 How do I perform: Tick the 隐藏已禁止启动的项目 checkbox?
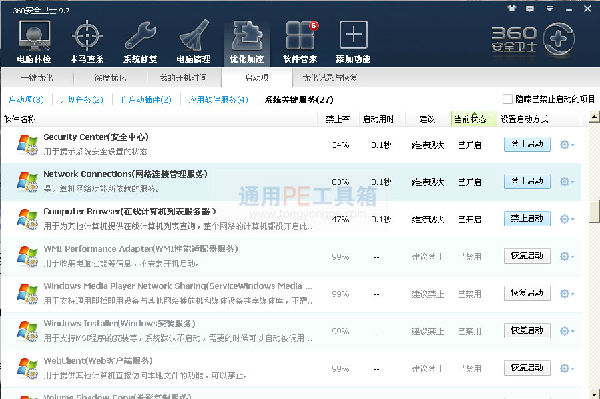tap(507, 99)
